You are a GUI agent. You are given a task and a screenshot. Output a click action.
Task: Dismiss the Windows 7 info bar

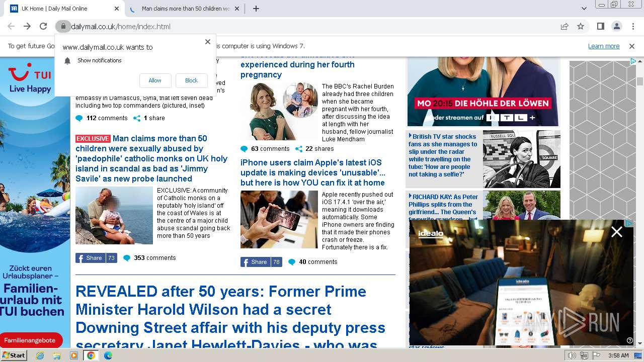632,46
